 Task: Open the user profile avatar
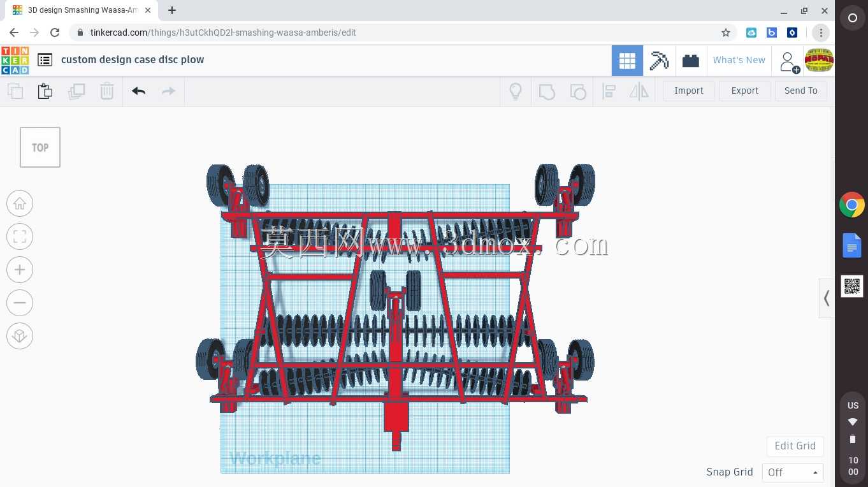819,61
